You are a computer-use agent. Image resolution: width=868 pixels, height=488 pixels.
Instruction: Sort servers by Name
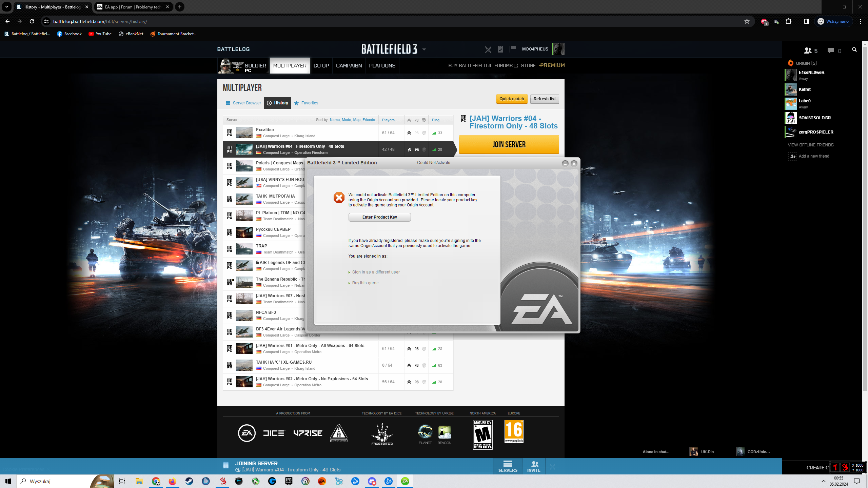pos(334,120)
